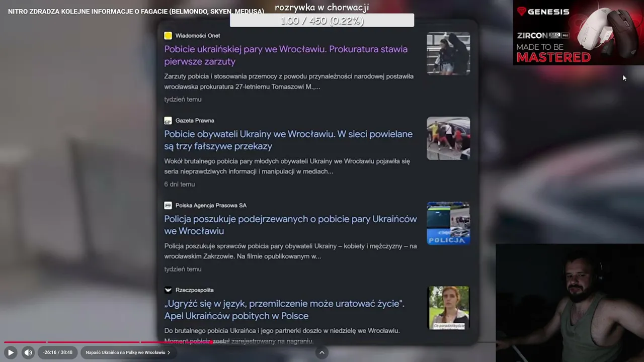
Task: Mute the video with the speaker icon
Action: pos(28,352)
